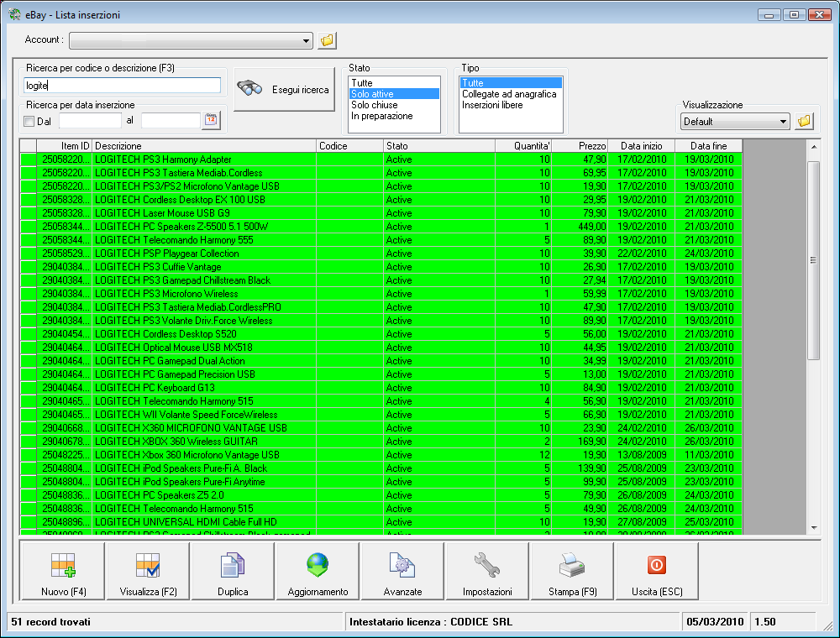This screenshot has width=840, height=638.
Task: Click the Visualizza (F2) button
Action: 148,572
